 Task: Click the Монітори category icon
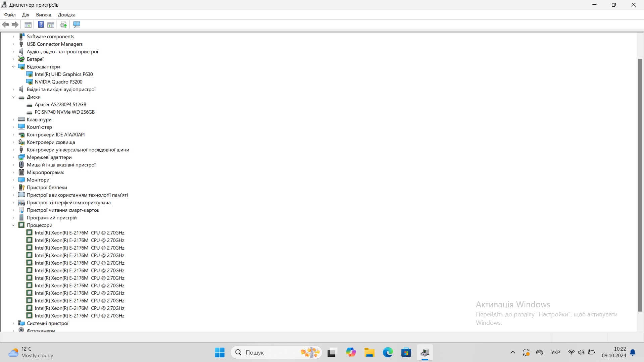(x=21, y=180)
